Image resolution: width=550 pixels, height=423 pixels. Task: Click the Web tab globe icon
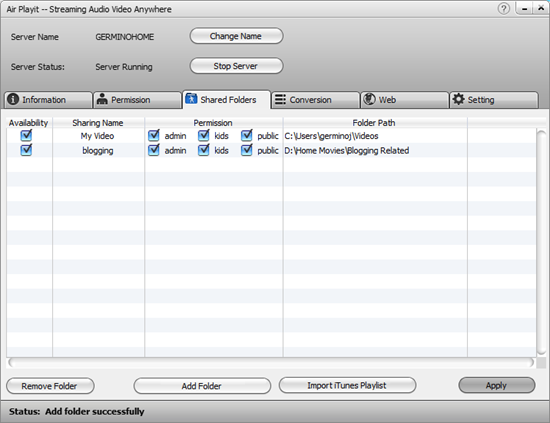tap(369, 99)
